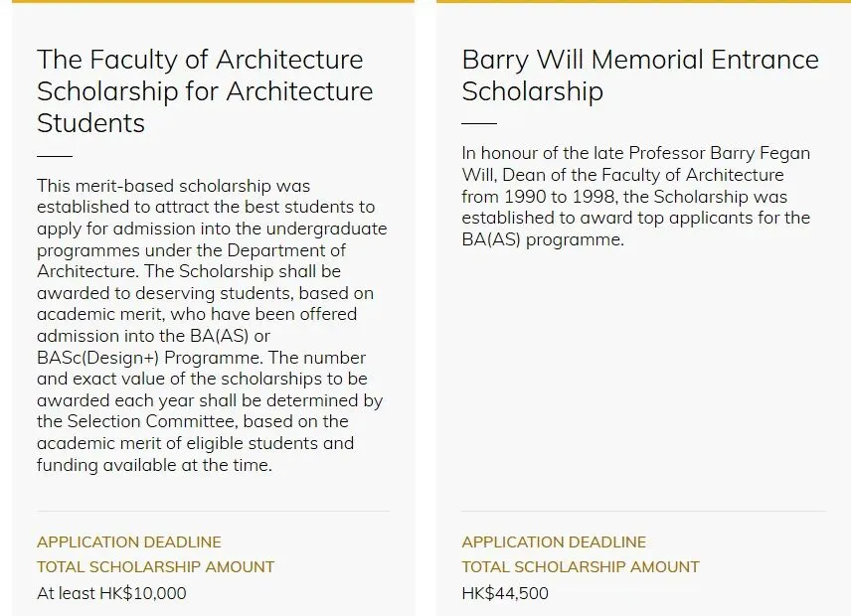Click the merit-based scholarship description paragraph

(211, 325)
